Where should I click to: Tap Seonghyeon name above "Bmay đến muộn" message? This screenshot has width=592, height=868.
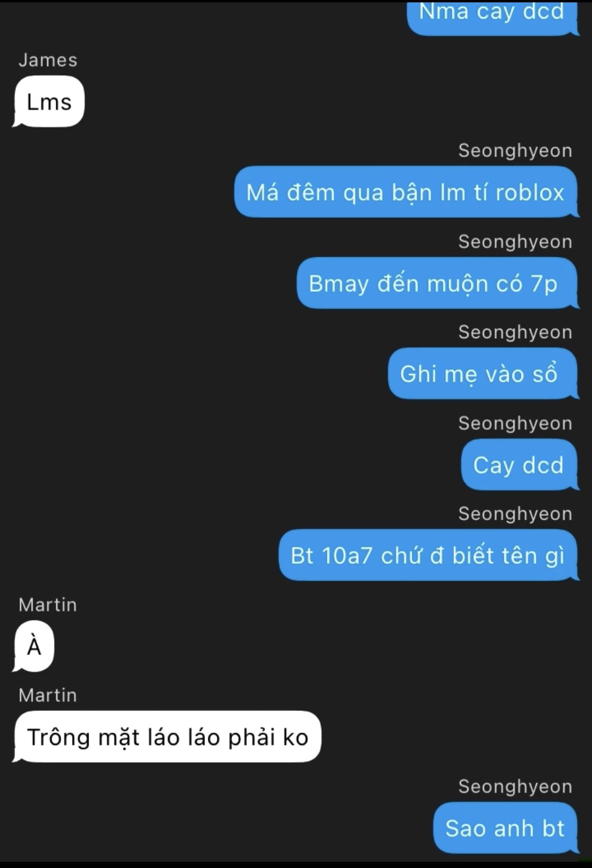click(515, 242)
